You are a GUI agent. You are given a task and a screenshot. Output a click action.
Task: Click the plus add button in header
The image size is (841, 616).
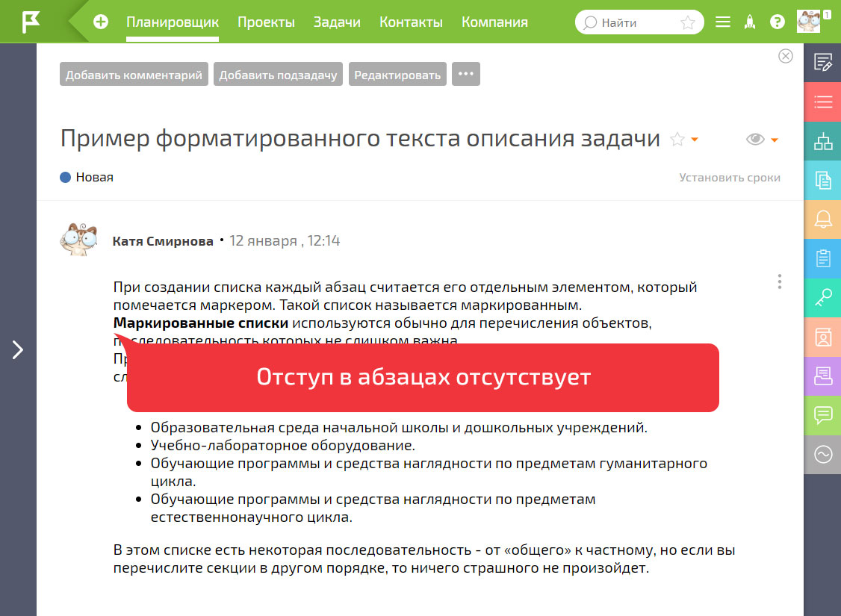click(101, 22)
